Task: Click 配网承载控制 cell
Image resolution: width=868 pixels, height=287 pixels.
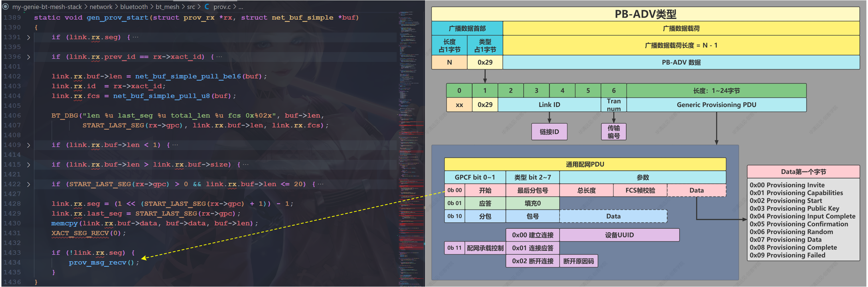Action: point(485,248)
